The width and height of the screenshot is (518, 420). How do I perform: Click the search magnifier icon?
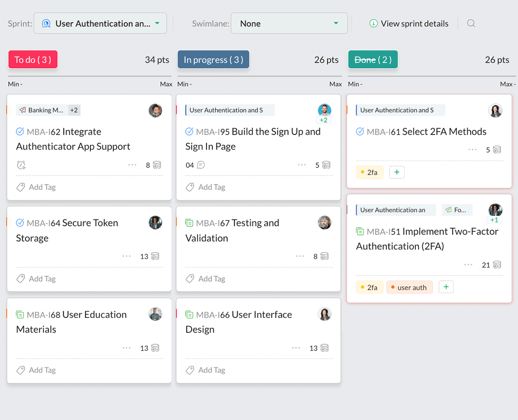pyautogui.click(x=471, y=23)
